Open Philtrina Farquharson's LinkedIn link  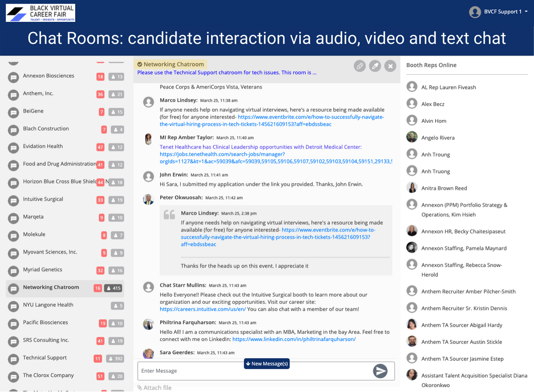(x=294, y=339)
